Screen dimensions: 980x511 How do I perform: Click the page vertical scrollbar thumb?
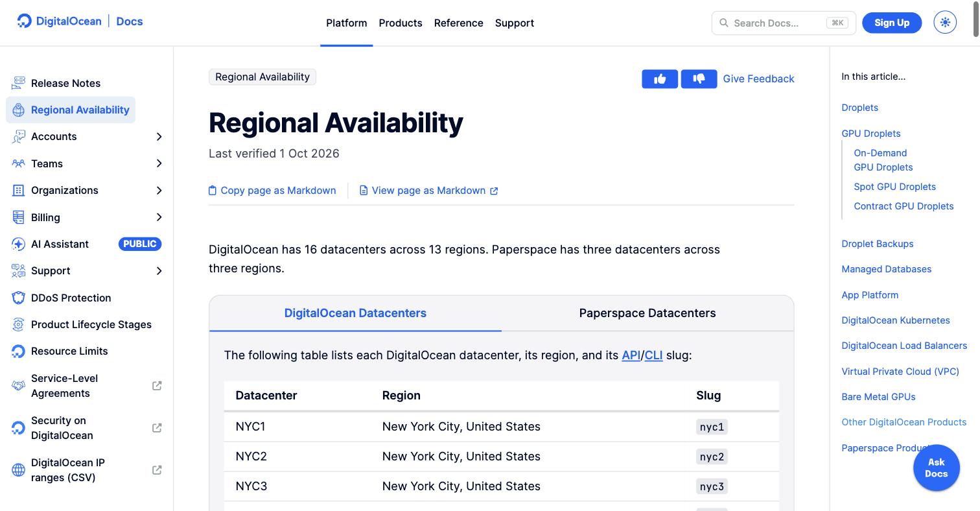[975, 19]
